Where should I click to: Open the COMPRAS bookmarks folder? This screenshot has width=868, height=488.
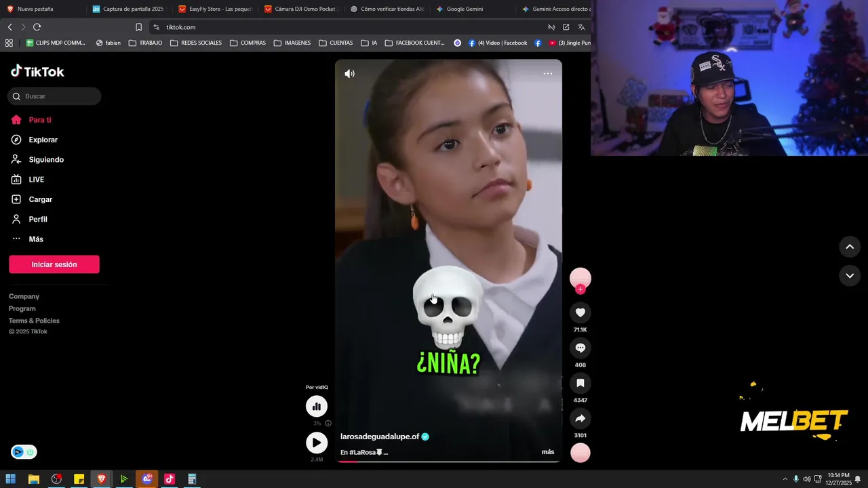pos(248,43)
